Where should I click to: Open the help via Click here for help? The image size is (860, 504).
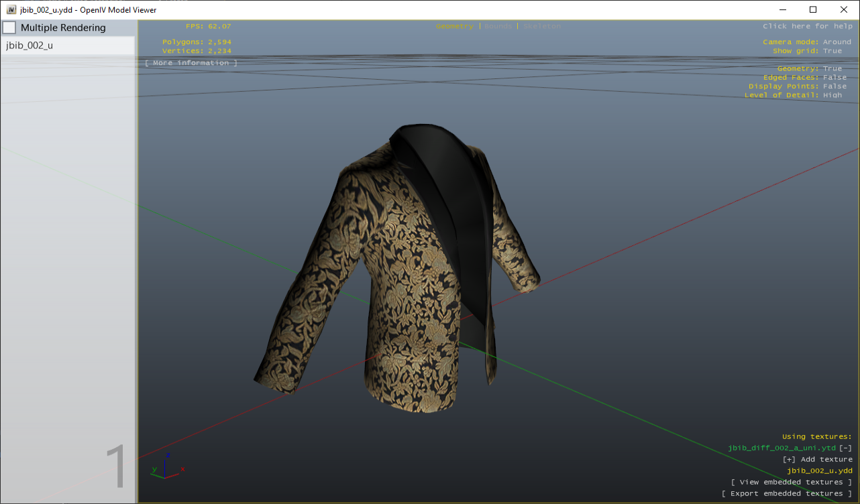807,25
